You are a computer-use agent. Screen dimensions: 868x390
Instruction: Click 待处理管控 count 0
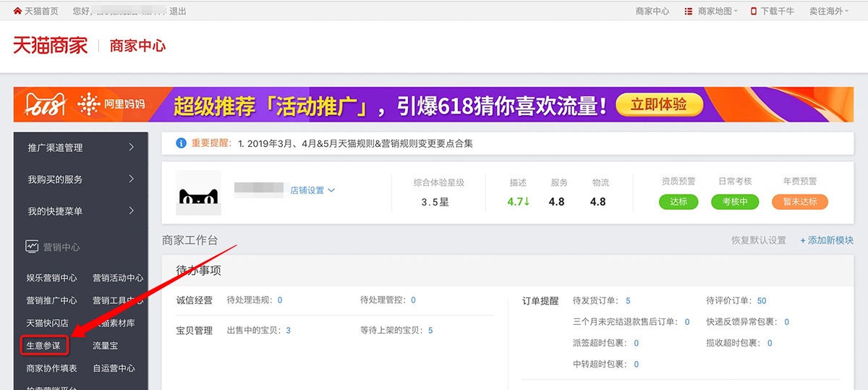pos(414,300)
